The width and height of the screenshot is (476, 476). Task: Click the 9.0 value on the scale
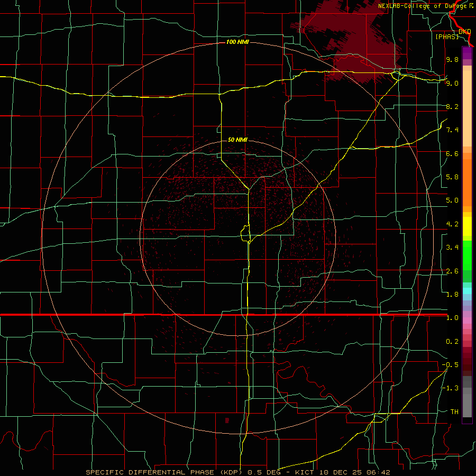(x=452, y=83)
